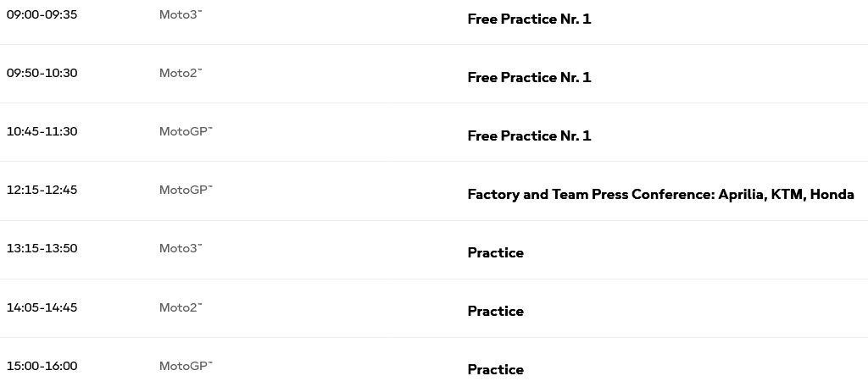
Task: Click MotoGP label at 10:45-11:30
Action: [186, 131]
